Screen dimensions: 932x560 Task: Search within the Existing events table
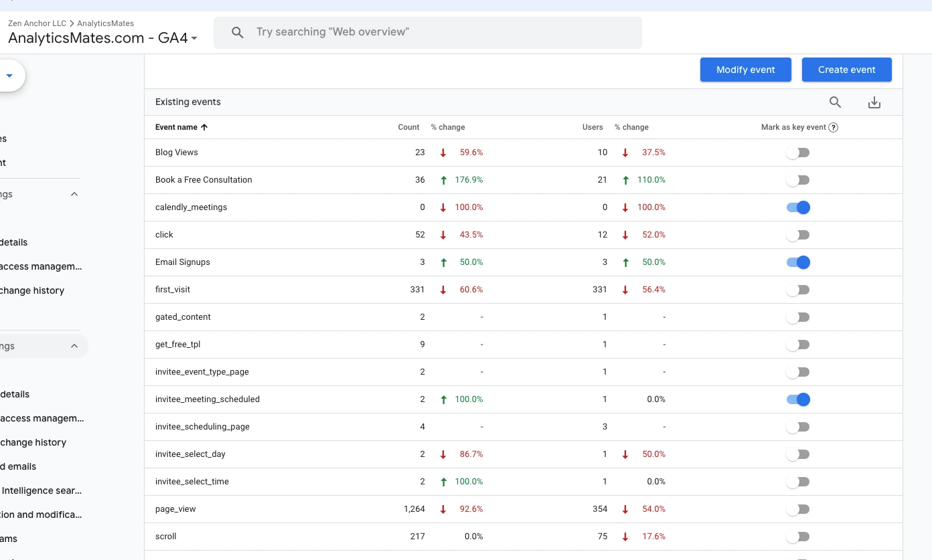835,102
